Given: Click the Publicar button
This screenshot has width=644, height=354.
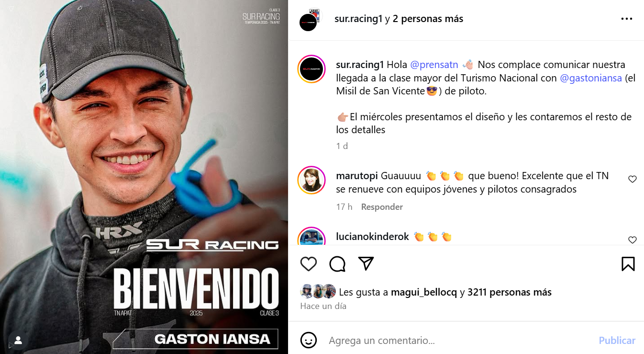Looking at the screenshot, I should [x=617, y=340].
